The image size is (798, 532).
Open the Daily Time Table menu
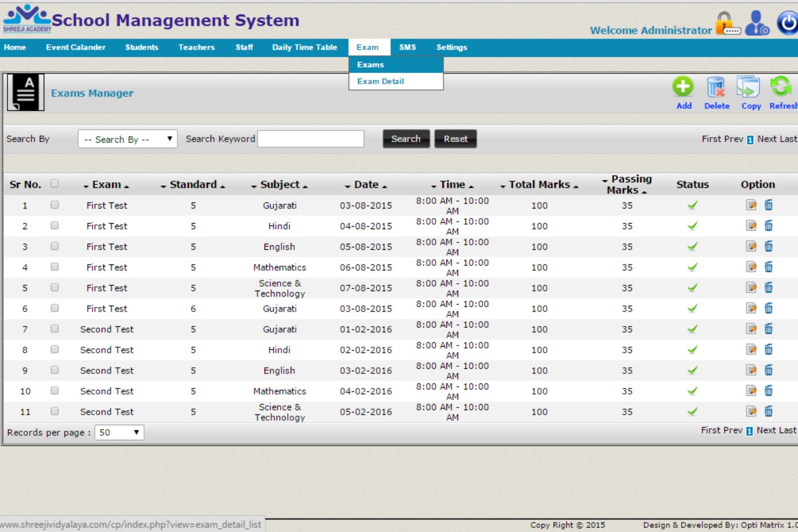[304, 47]
